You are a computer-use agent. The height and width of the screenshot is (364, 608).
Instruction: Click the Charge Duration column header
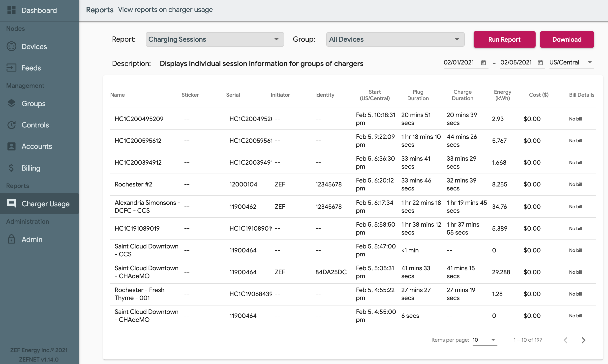[x=462, y=95]
